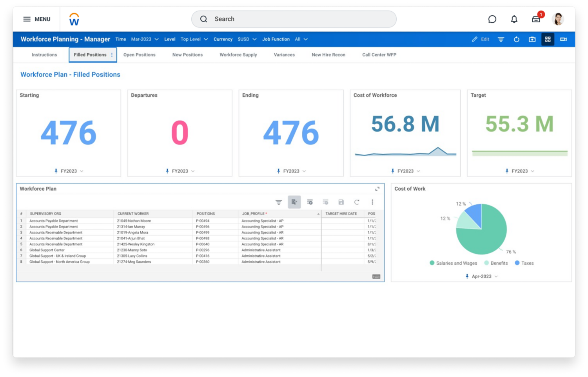Click the Taxes blue legend swatch

tap(517, 263)
